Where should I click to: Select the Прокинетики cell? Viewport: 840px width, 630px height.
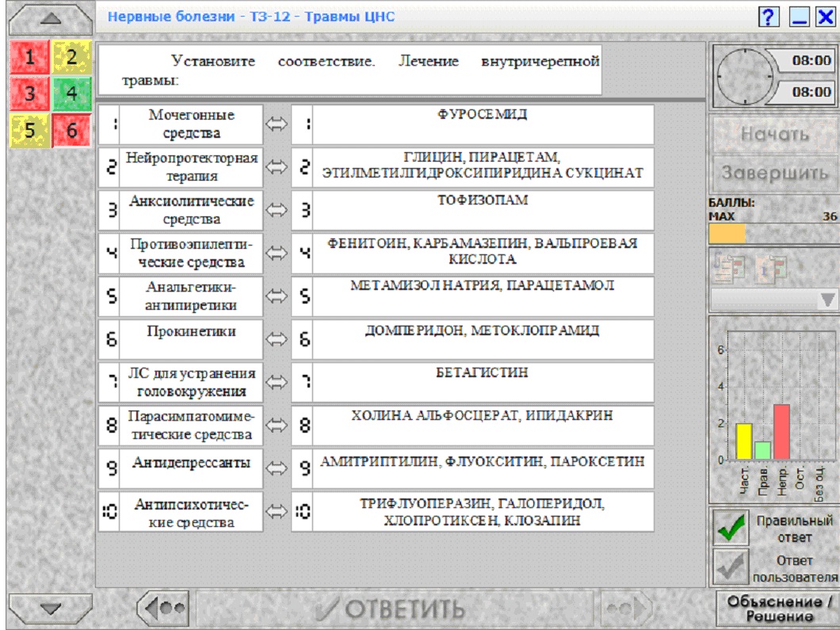tap(191, 339)
